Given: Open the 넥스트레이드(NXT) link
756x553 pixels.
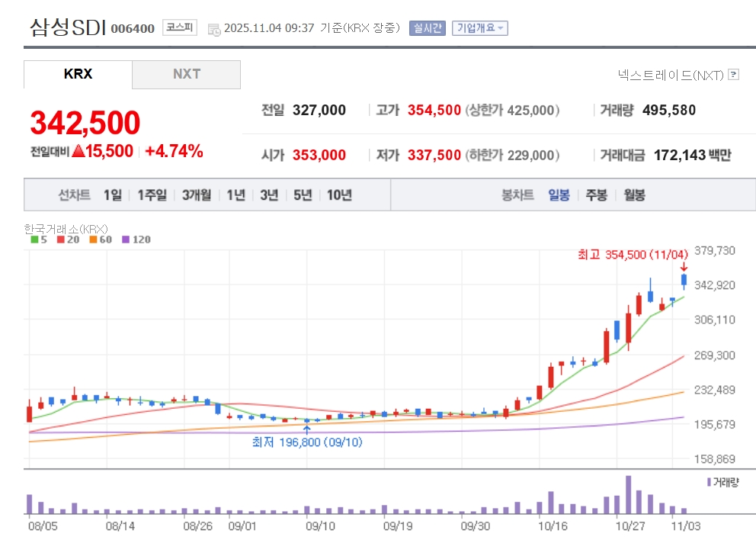Looking at the screenshot, I should click(670, 75).
